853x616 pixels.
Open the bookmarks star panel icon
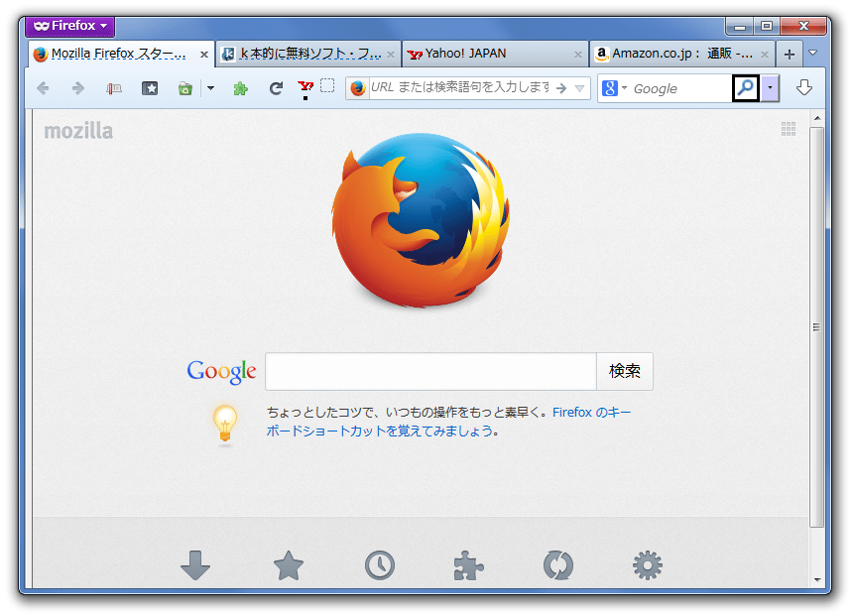coord(150,88)
